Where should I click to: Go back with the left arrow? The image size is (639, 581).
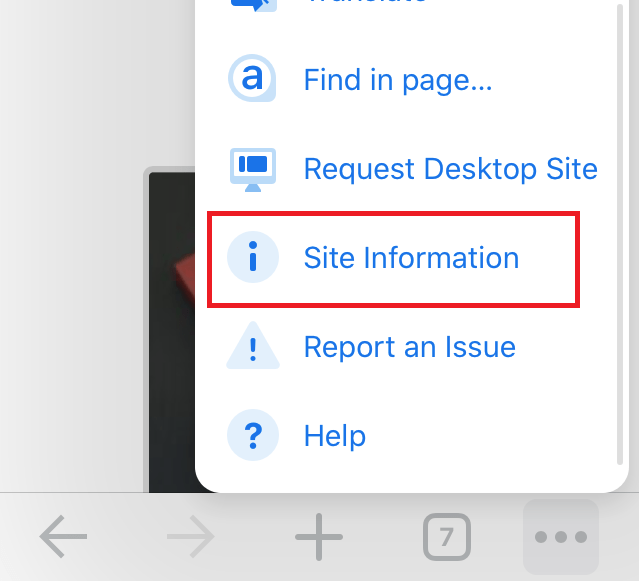click(x=63, y=537)
